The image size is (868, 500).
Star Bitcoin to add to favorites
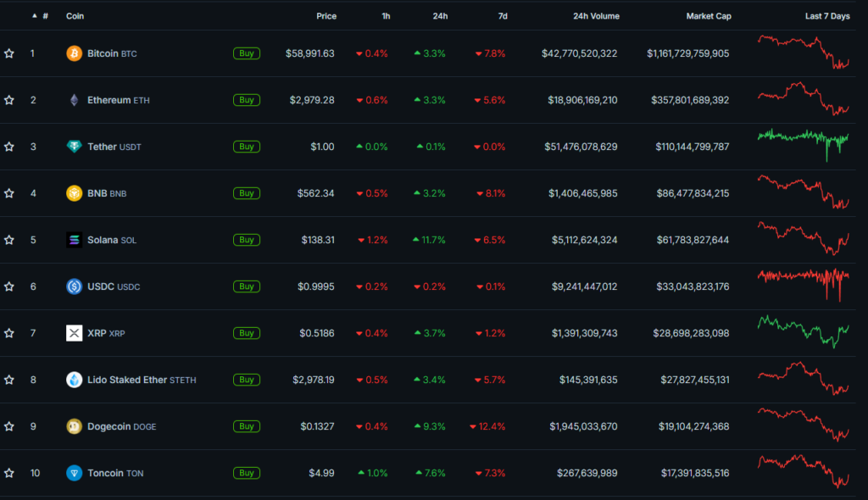point(9,53)
